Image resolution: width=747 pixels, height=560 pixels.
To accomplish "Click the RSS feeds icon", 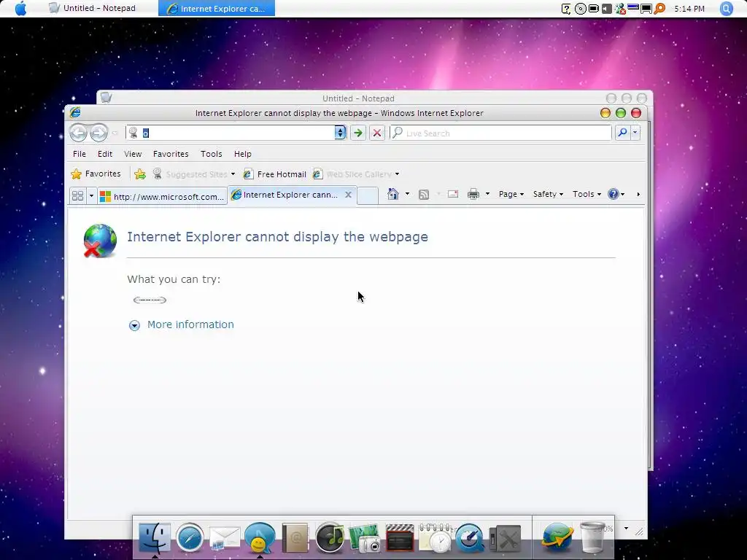I will [424, 194].
